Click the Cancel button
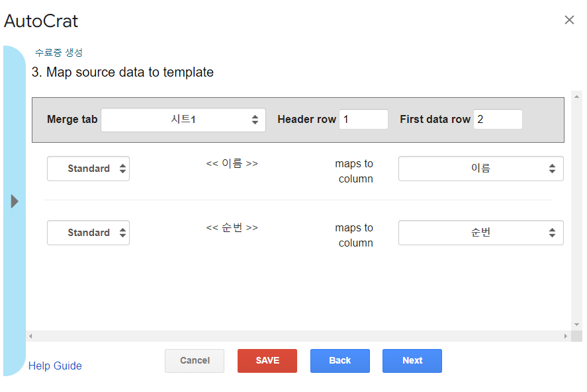 pyautogui.click(x=195, y=360)
